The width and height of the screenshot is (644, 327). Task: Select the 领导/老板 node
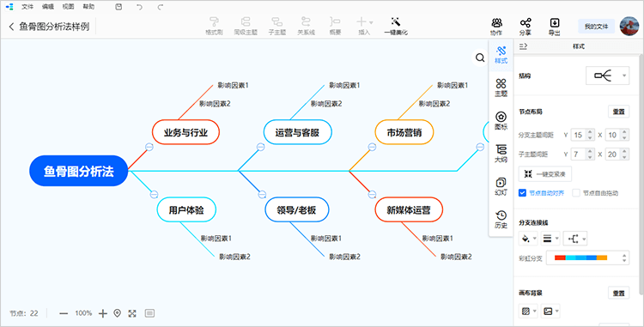[296, 209]
